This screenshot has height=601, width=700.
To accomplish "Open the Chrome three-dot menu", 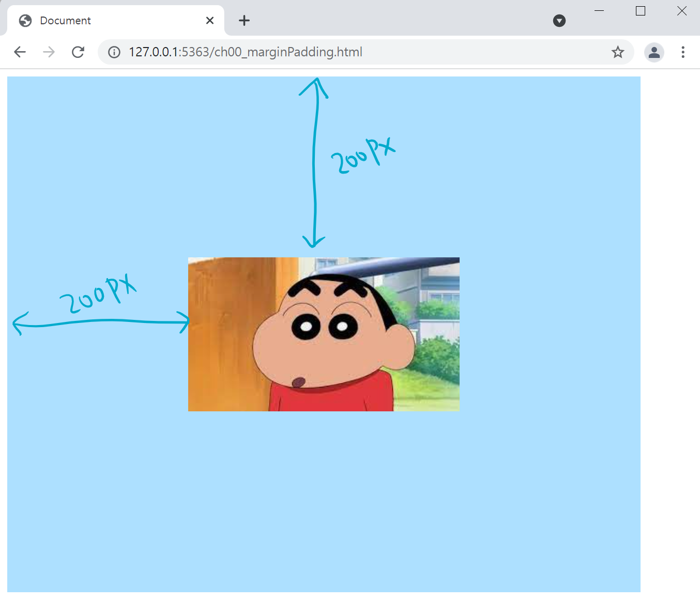I will 683,52.
